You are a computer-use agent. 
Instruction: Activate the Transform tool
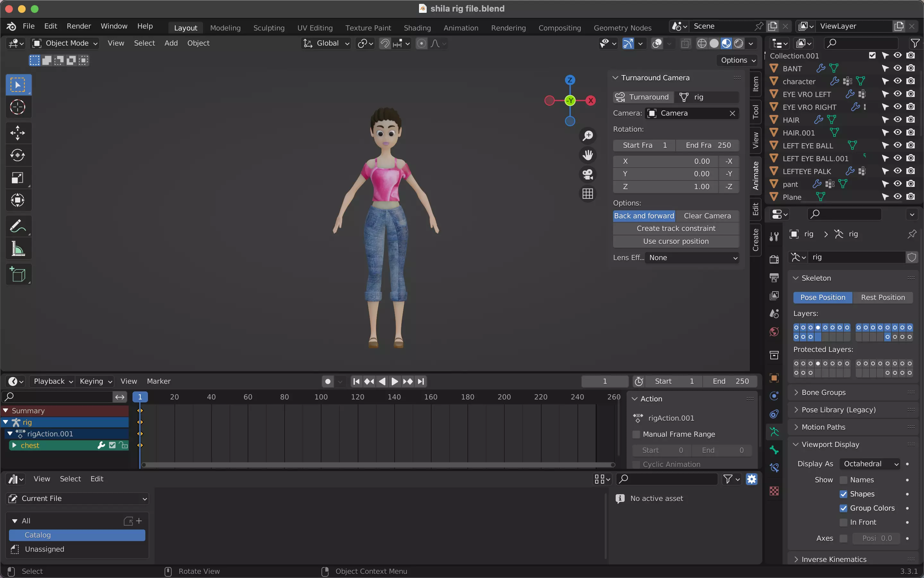click(x=18, y=200)
